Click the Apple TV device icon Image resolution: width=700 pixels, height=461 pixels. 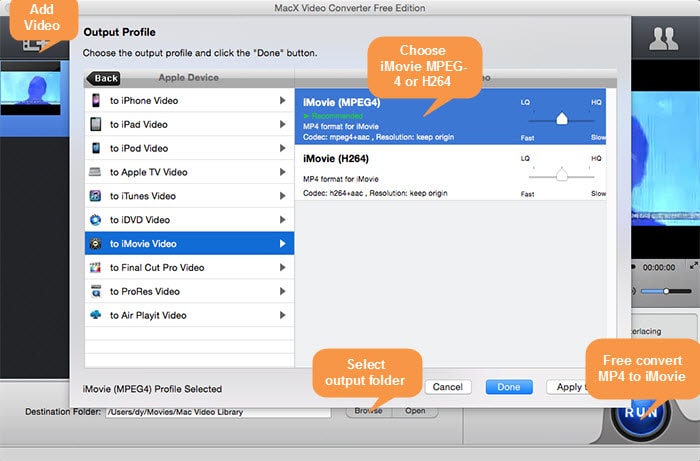(95, 172)
